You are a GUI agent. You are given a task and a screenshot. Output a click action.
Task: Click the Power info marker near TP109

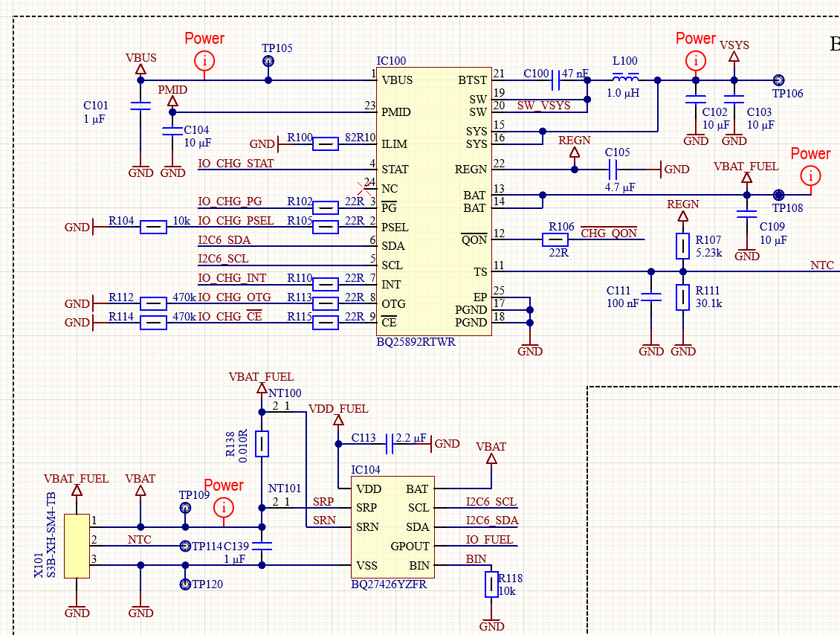pos(224,507)
